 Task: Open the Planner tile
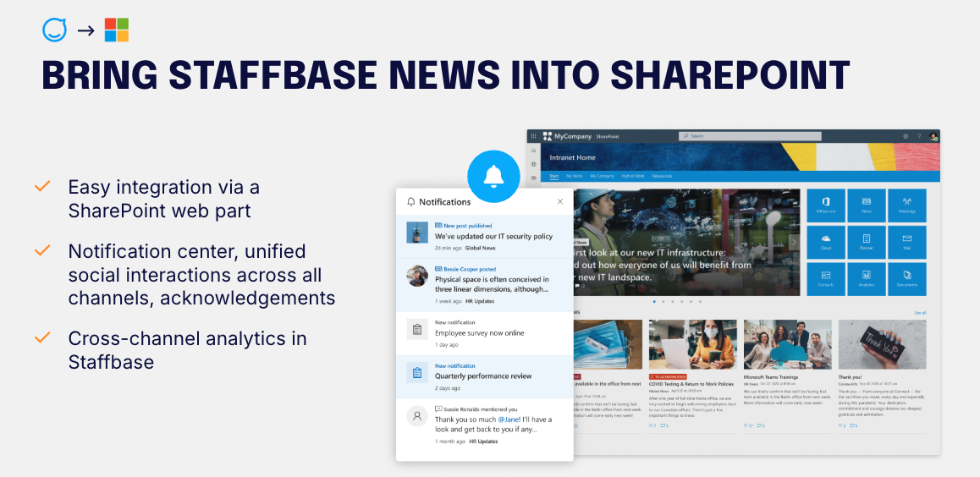click(867, 242)
